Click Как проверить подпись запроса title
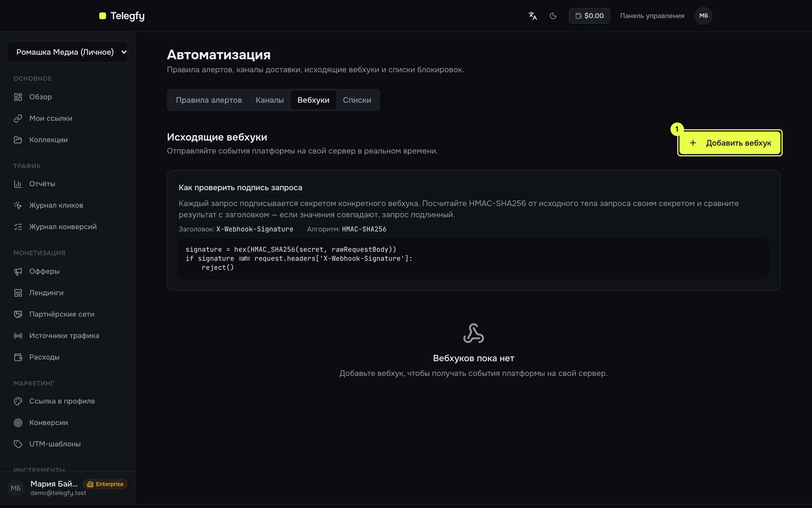 [240, 187]
